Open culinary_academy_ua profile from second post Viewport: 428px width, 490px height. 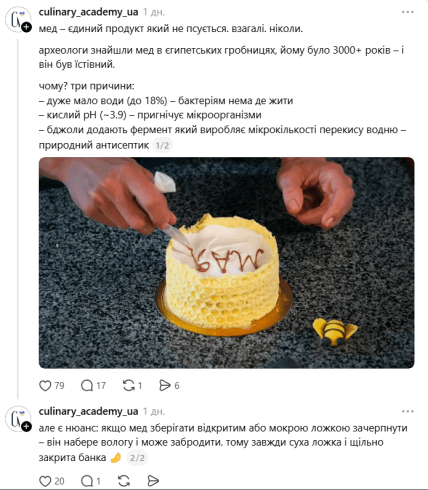(x=88, y=411)
